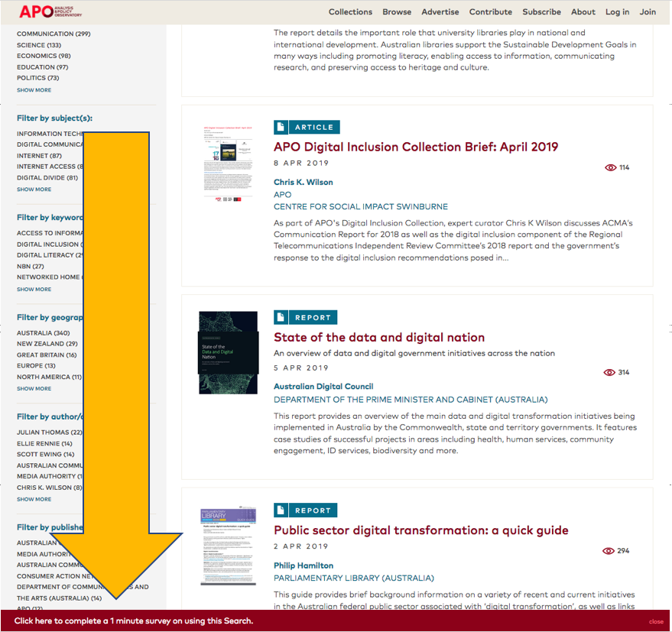672x632 pixels.
Task: Click document icon on State of data report
Action: tap(281, 317)
